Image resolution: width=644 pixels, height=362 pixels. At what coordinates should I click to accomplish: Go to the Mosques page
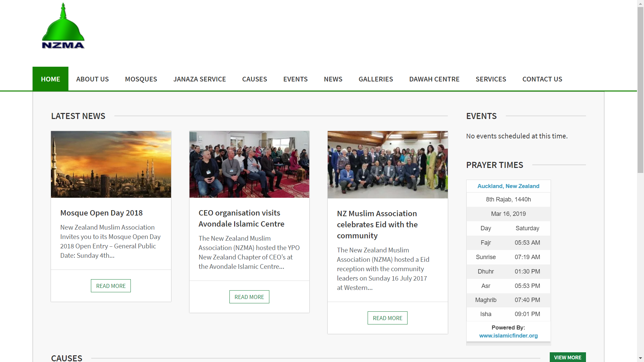pyautogui.click(x=141, y=79)
